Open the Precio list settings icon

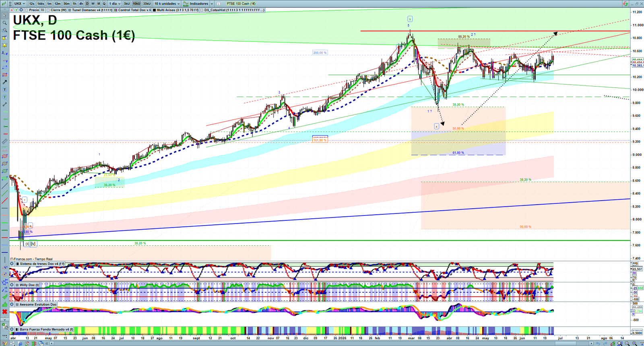tap(42, 10)
